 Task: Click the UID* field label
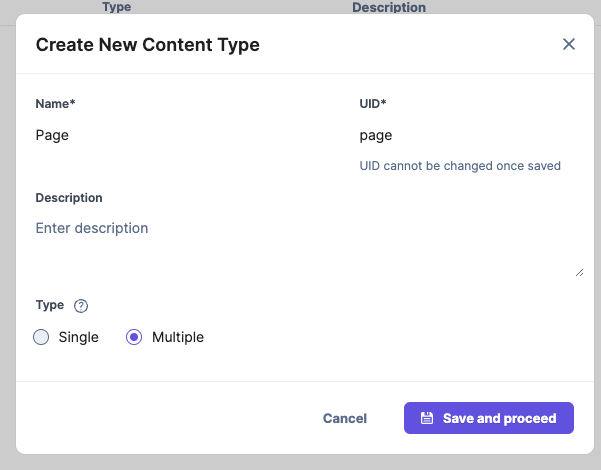pyautogui.click(x=374, y=103)
